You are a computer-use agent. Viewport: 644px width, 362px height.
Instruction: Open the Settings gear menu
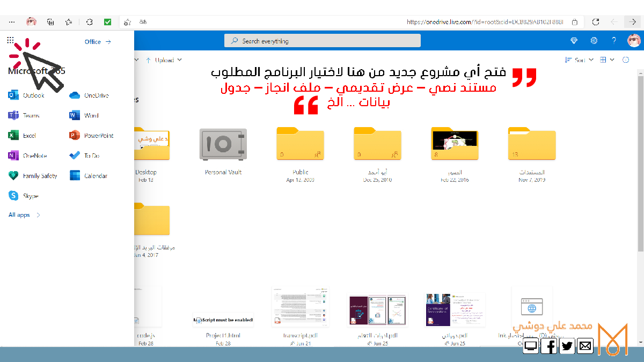click(x=594, y=41)
